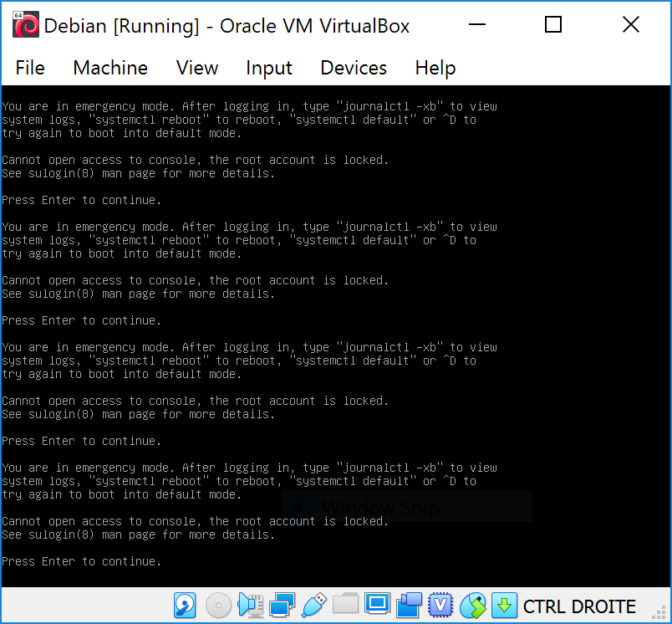
Task: Click the audio speaker status icon
Action: tap(250, 605)
